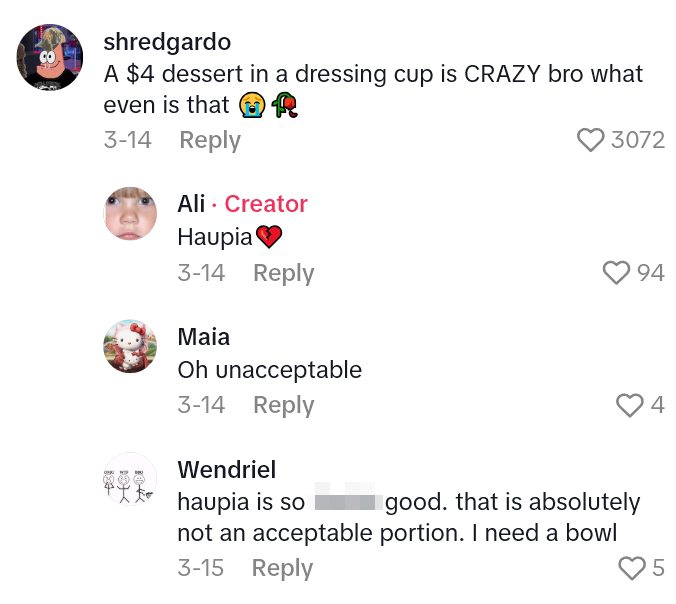Visit Ali's profile via username

[x=191, y=204]
